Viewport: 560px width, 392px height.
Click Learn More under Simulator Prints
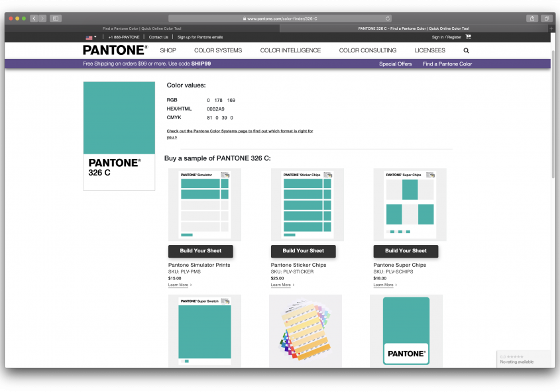coord(180,285)
